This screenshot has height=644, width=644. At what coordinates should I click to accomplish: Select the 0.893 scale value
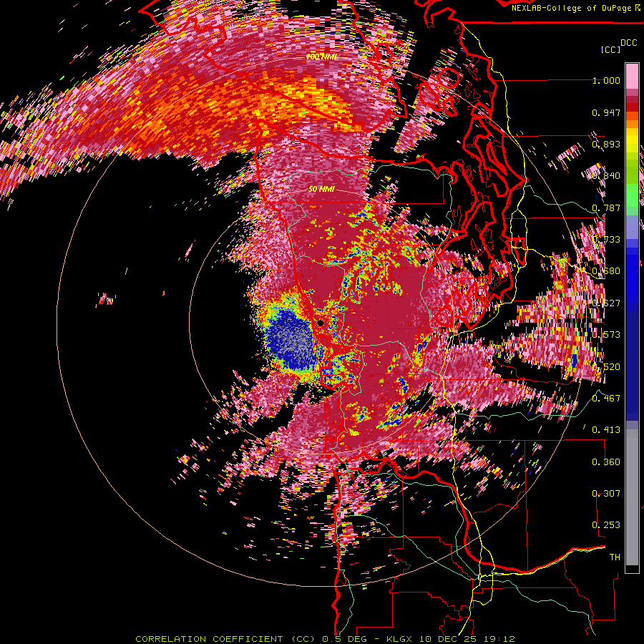pos(606,144)
